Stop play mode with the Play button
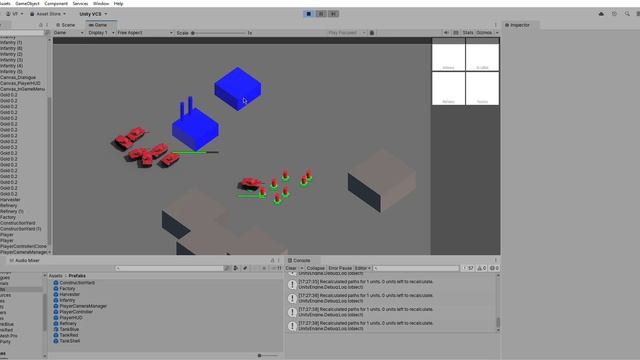 pos(309,14)
